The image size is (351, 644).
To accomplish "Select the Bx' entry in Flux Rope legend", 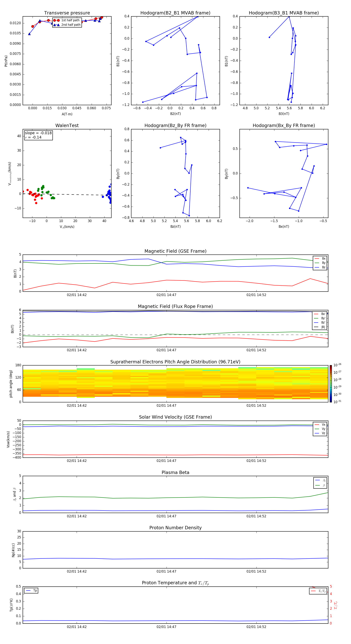I will click(x=320, y=314).
